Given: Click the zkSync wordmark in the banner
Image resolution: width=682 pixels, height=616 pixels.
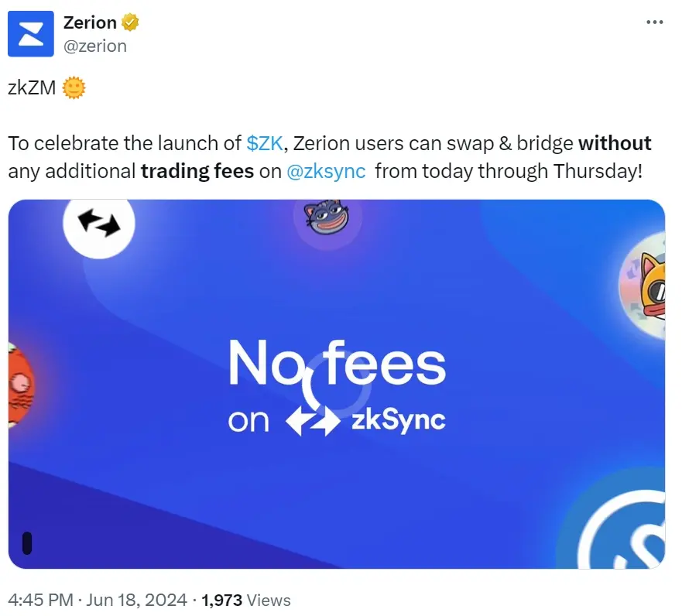Looking at the screenshot, I should click(x=400, y=420).
